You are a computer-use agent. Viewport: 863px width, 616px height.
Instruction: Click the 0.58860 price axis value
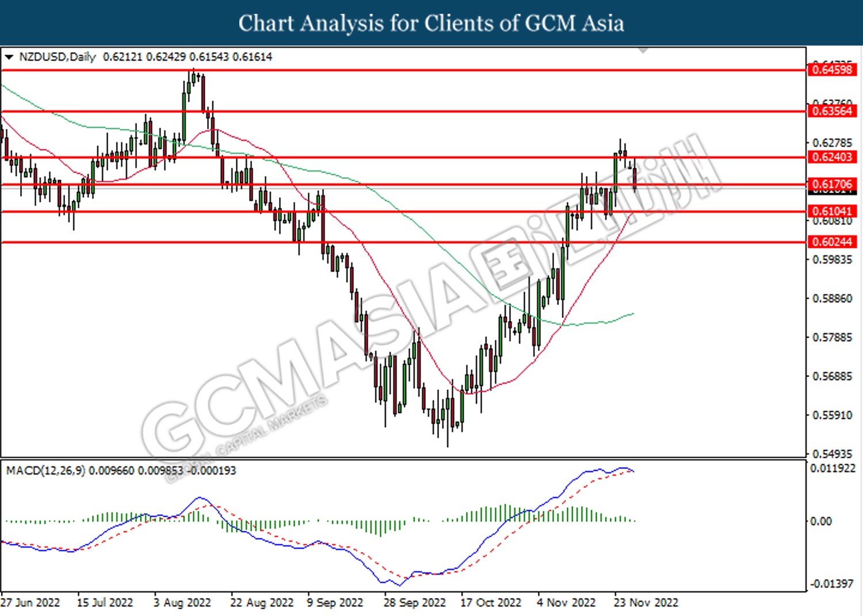tap(832, 299)
